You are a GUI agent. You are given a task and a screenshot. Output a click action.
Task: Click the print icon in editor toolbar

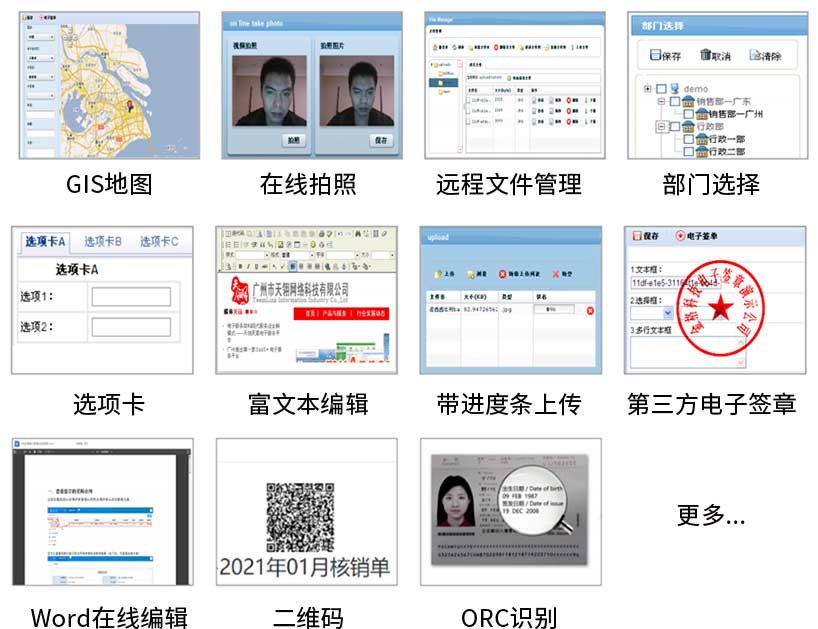(x=322, y=234)
